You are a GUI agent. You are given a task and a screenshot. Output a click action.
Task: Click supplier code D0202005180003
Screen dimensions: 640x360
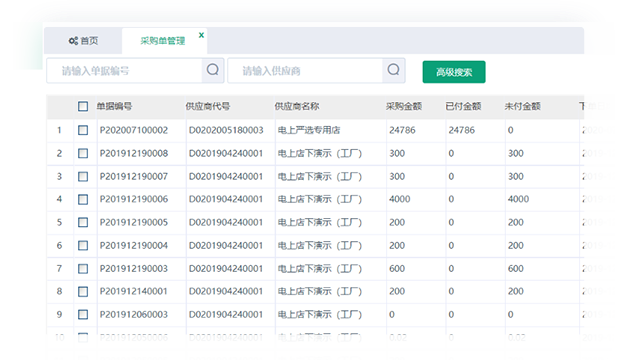click(x=226, y=130)
